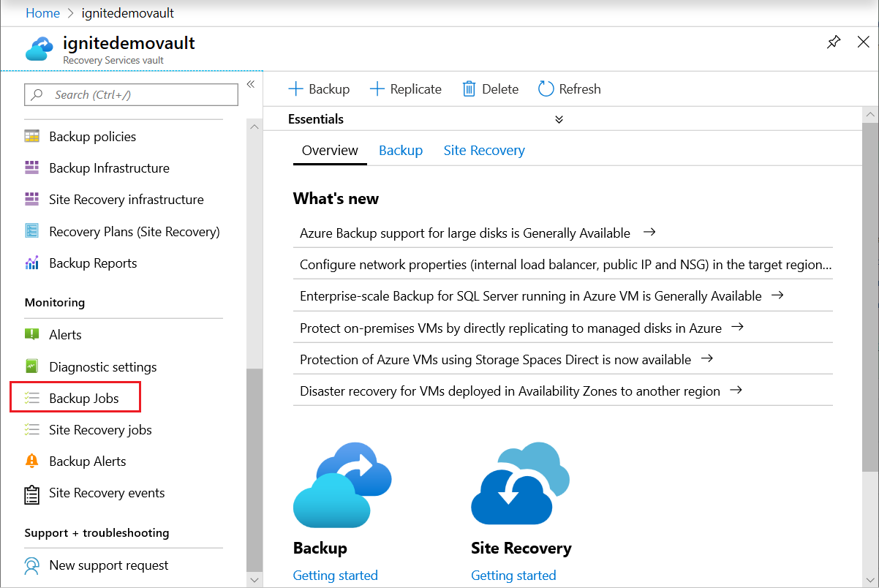Click Refresh in the toolbar
This screenshot has width=879, height=588.
pyautogui.click(x=569, y=88)
